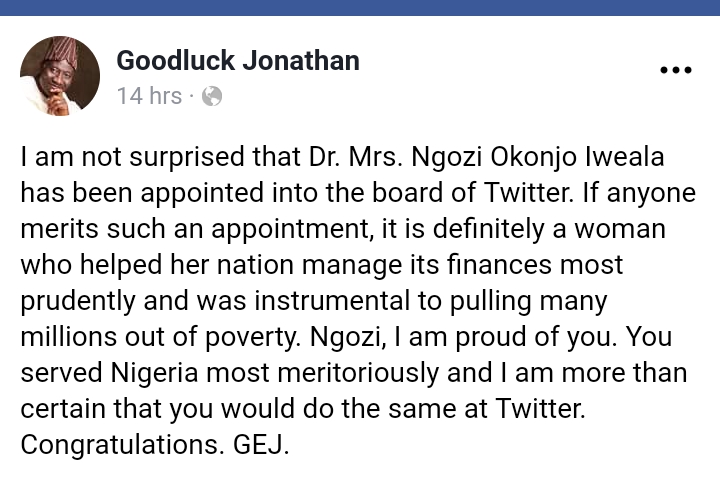Open Goodluck Jonathan's profile picture
The width and height of the screenshot is (720, 499).
coord(60,77)
